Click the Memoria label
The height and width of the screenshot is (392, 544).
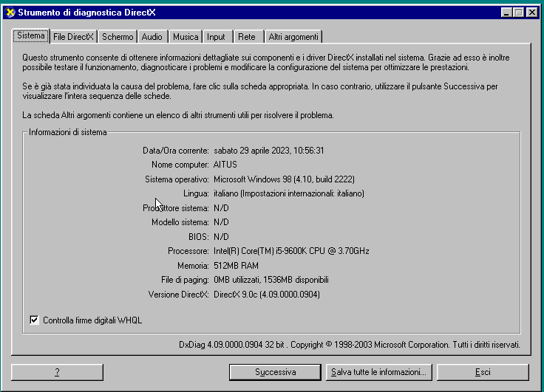[193, 266]
